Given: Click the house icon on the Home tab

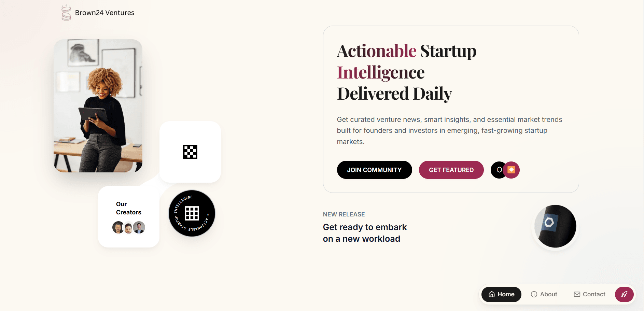Looking at the screenshot, I should pyautogui.click(x=492, y=294).
